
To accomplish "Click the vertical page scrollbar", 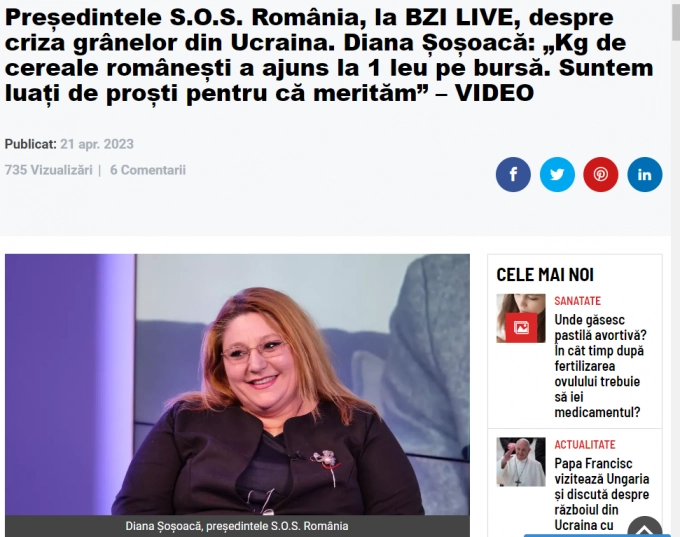I will 676,268.
